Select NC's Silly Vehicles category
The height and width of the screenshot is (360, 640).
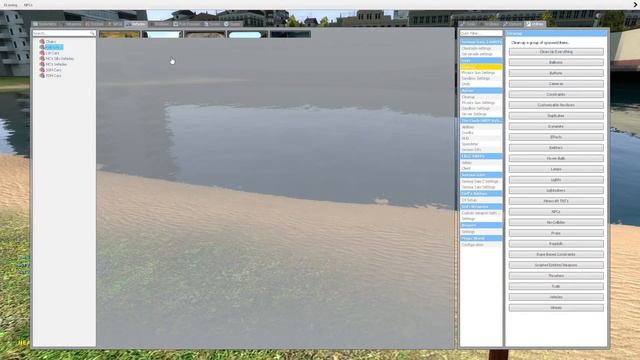click(x=60, y=58)
